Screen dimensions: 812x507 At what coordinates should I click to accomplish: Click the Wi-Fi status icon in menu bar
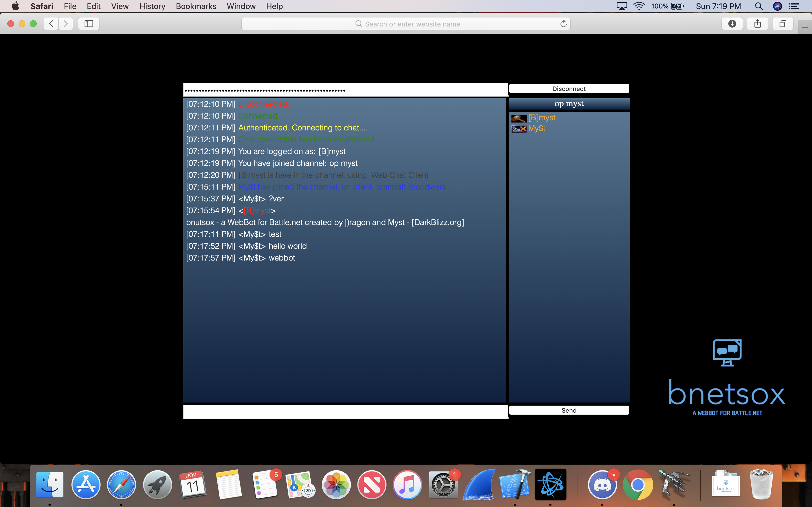pyautogui.click(x=639, y=6)
